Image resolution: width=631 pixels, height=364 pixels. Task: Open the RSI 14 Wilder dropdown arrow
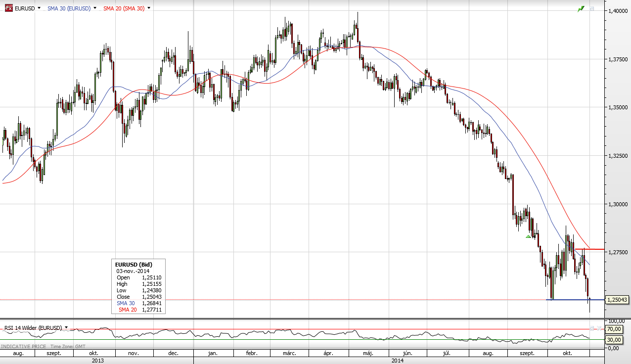(66, 328)
